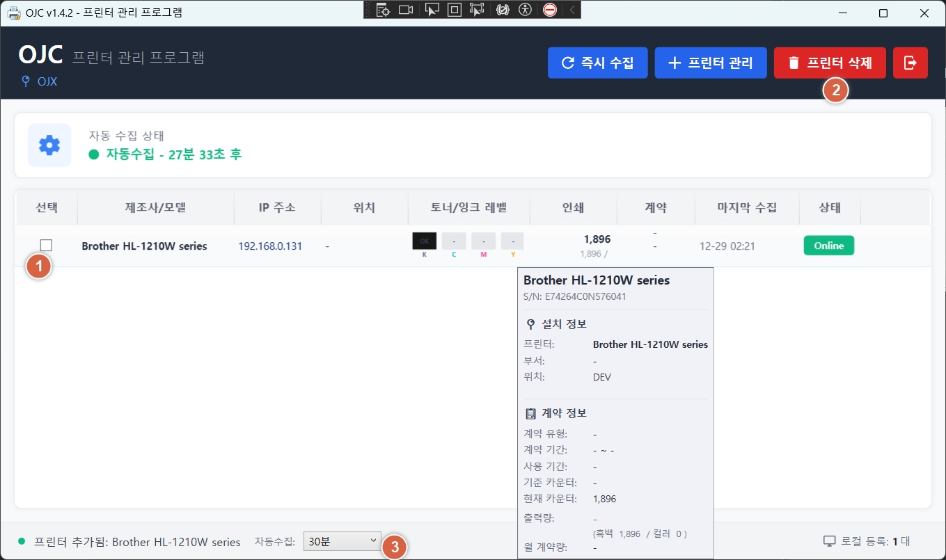Open the 30분 auto-collect interval dropdown
This screenshot has width=946, height=560.
pyautogui.click(x=342, y=541)
